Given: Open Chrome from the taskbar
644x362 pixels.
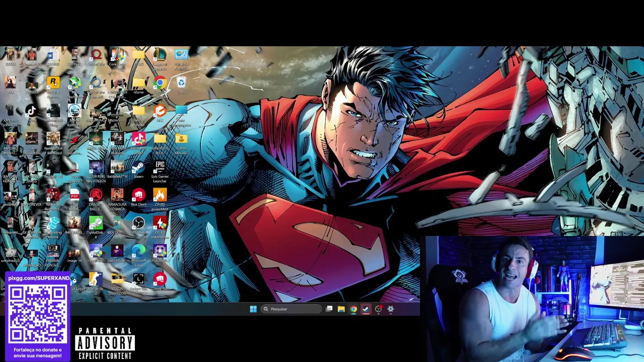Looking at the screenshot, I should pyautogui.click(x=354, y=309).
